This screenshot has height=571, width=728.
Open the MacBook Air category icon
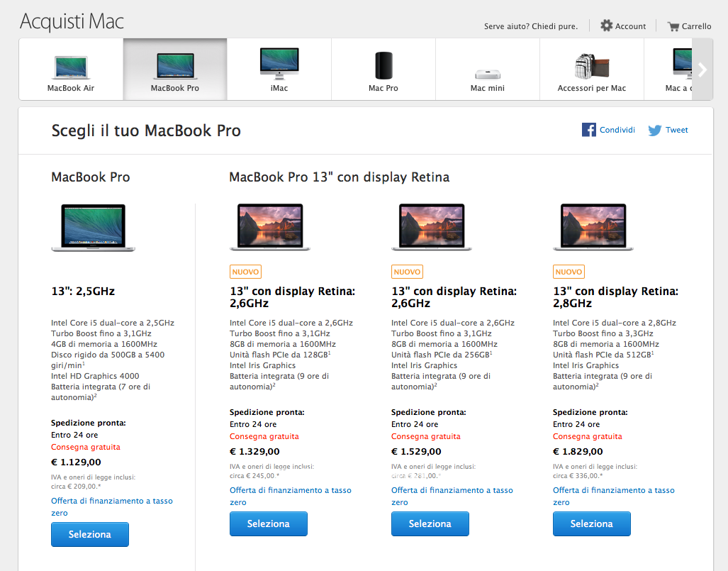coord(71,66)
